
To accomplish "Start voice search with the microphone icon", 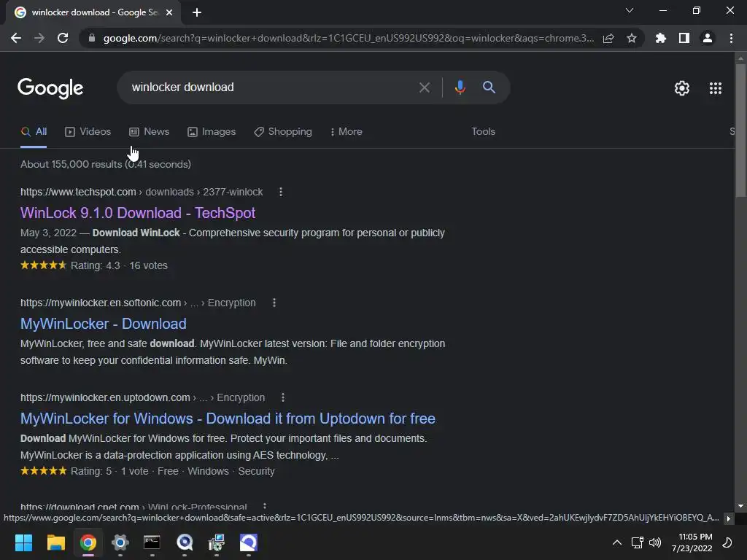I will coord(460,87).
